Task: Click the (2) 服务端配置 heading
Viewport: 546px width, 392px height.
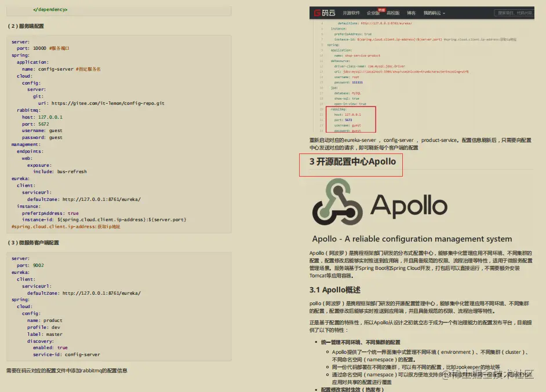Action: click(26, 26)
